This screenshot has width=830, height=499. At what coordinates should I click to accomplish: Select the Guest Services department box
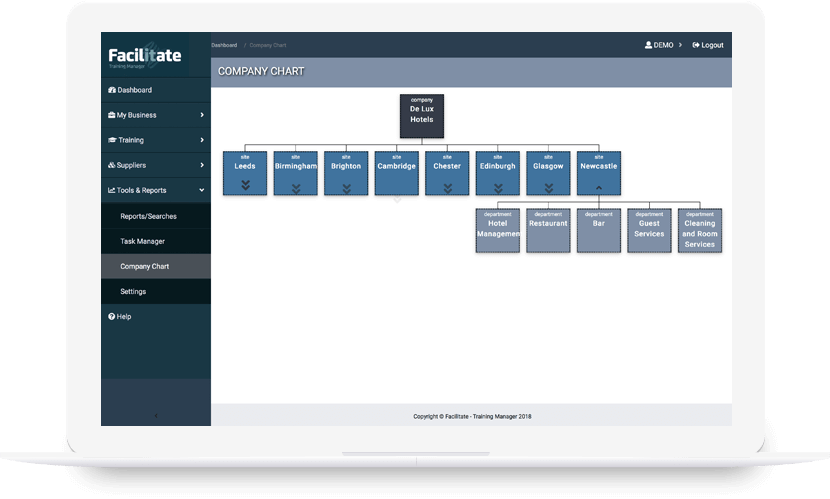(649, 230)
